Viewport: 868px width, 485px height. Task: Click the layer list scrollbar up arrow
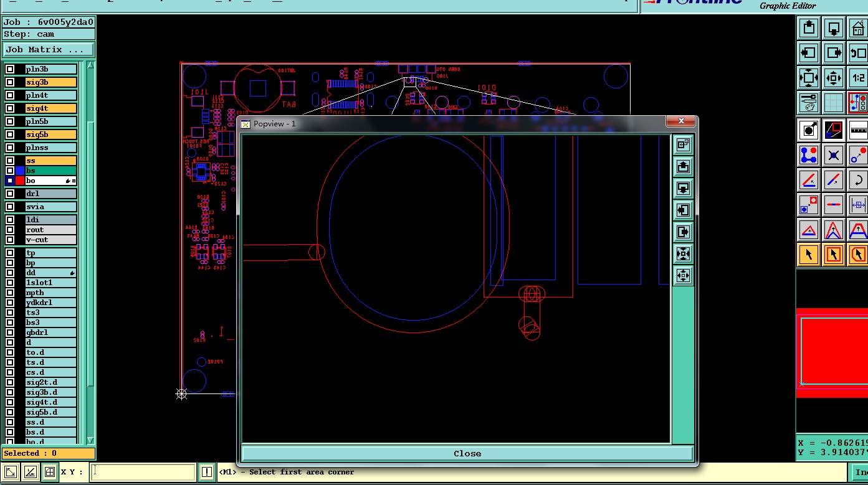(91, 65)
